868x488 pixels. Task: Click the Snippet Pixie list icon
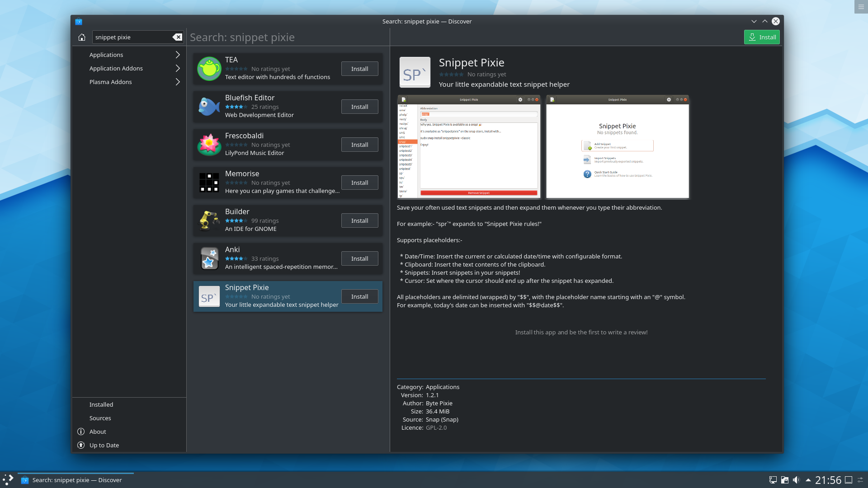pos(209,296)
